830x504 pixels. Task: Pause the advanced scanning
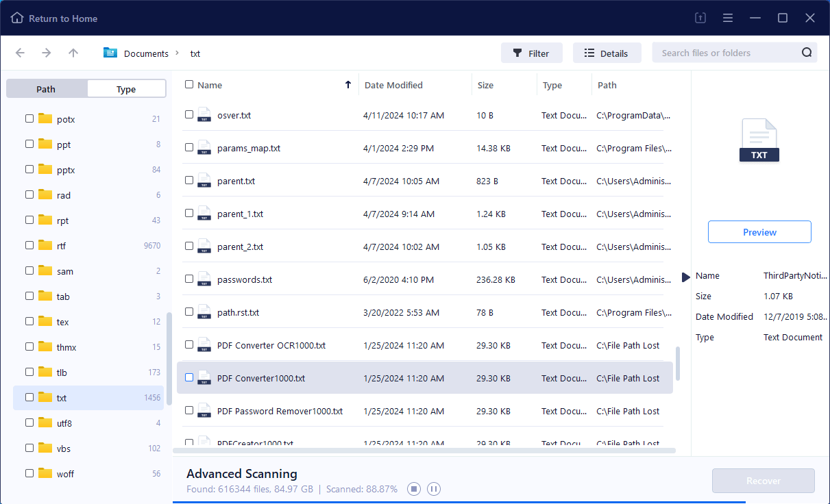pyautogui.click(x=434, y=489)
